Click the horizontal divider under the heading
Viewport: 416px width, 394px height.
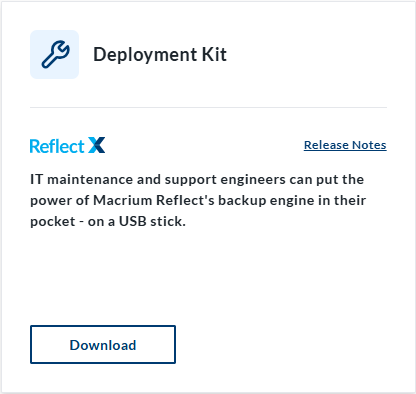(x=208, y=107)
